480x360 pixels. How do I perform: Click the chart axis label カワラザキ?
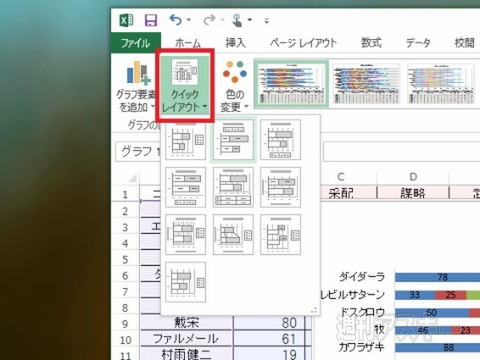362,347
